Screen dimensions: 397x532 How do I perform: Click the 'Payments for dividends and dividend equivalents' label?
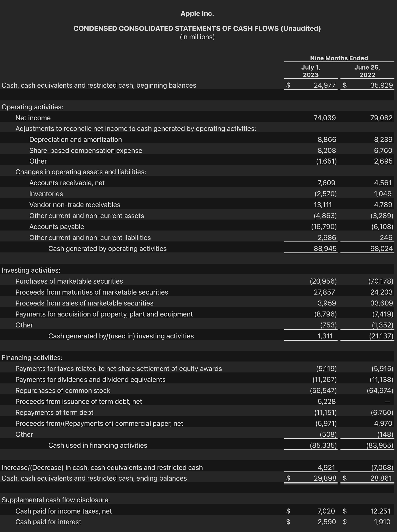click(x=90, y=380)
